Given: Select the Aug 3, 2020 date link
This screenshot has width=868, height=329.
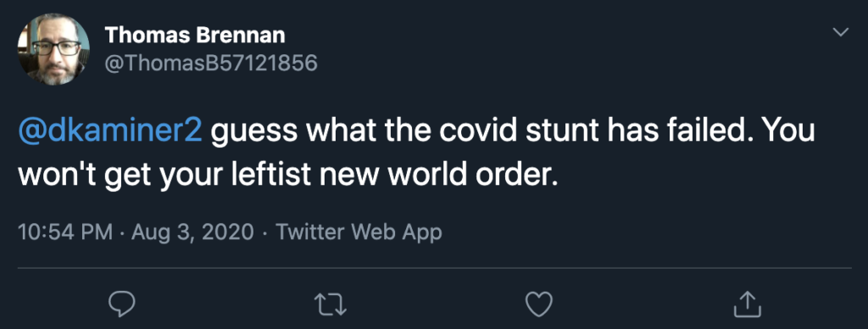Looking at the screenshot, I should point(192,231).
